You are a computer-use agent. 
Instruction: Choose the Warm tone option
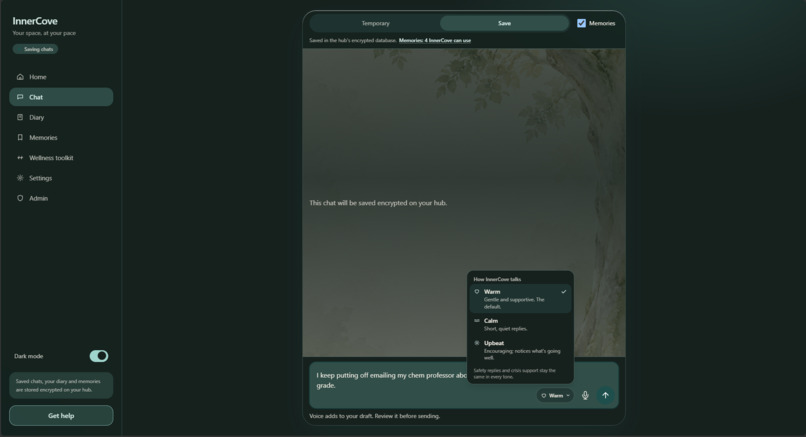click(x=520, y=299)
